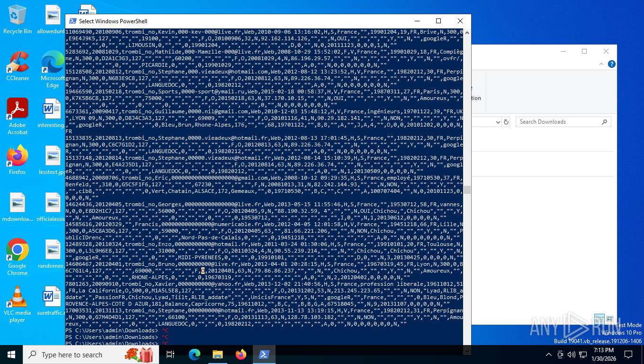
Task: Open Microsoft Edge from the taskbar
Action: pos(194,355)
